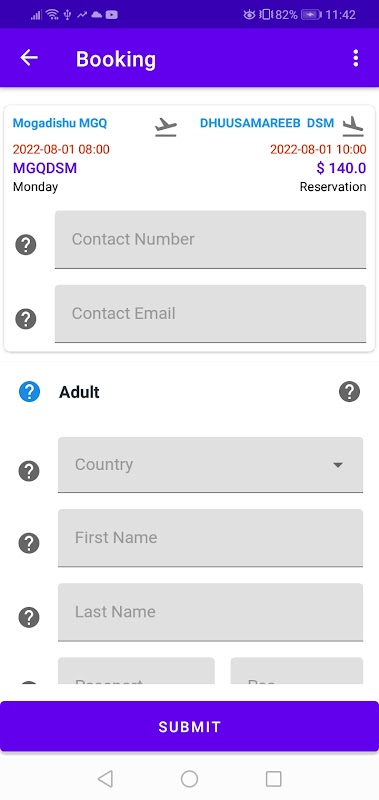
Task: Expand the Country dropdown arrow
Action: 337,465
